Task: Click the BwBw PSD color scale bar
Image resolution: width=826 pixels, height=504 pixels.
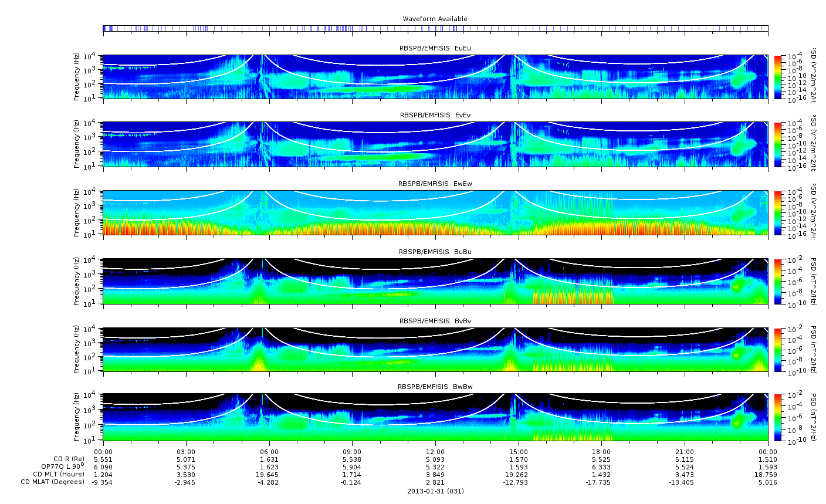Action: (778, 417)
